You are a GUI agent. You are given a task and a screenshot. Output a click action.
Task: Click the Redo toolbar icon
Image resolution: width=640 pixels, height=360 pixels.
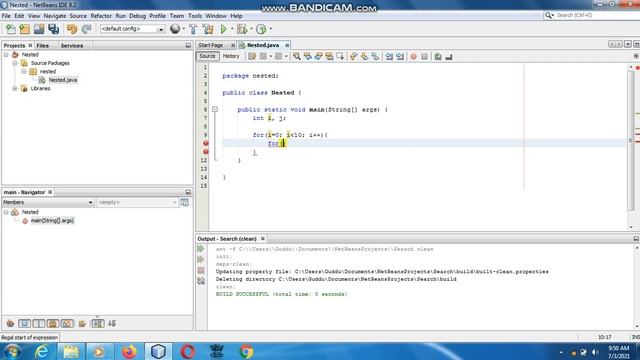pyautogui.click(x=86, y=29)
